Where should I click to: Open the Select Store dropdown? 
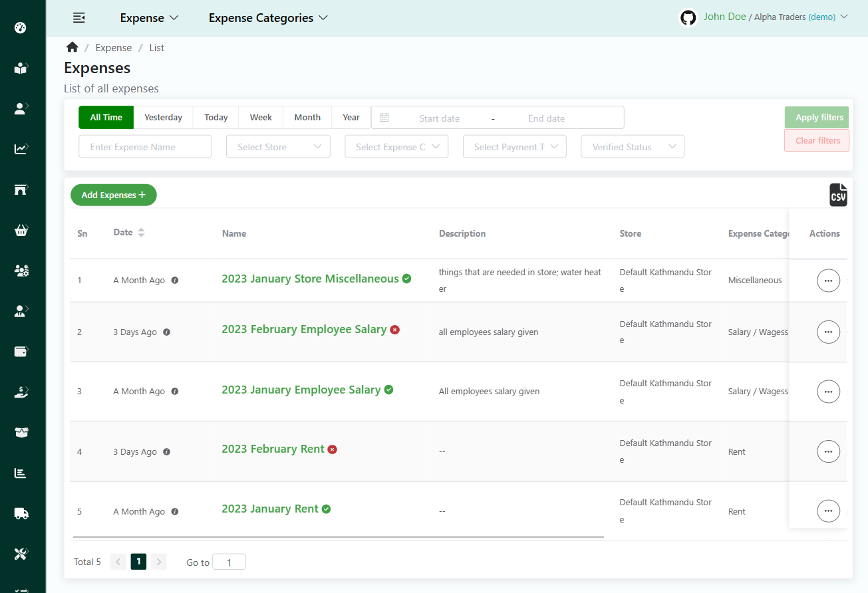click(x=278, y=147)
